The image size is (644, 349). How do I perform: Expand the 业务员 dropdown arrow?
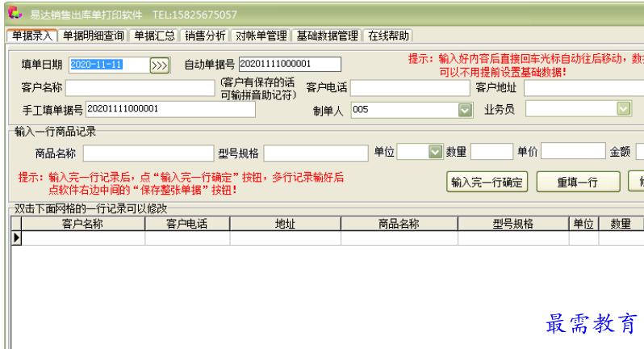[623, 108]
